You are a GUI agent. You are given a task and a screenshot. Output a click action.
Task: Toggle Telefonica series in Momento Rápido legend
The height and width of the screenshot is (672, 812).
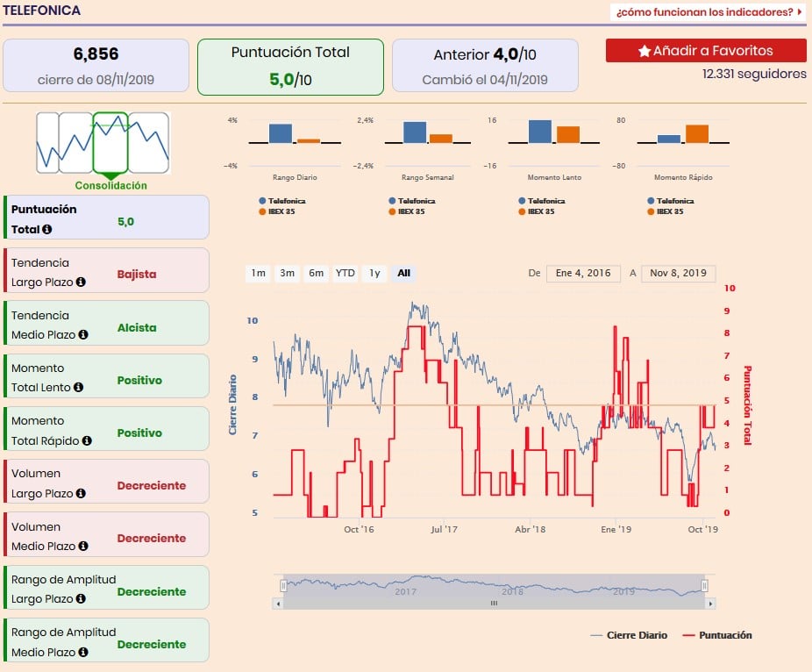click(x=671, y=201)
